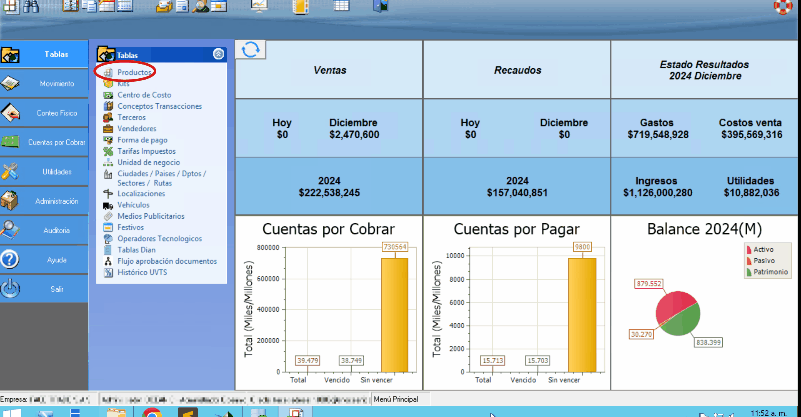Click the Salir power icon

[x=10, y=289]
